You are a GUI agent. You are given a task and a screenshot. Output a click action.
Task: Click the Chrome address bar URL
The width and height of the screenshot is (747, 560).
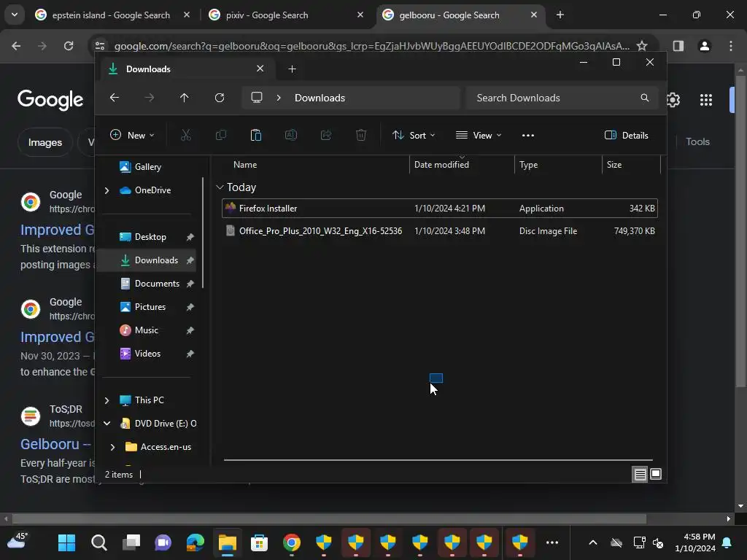point(371,46)
